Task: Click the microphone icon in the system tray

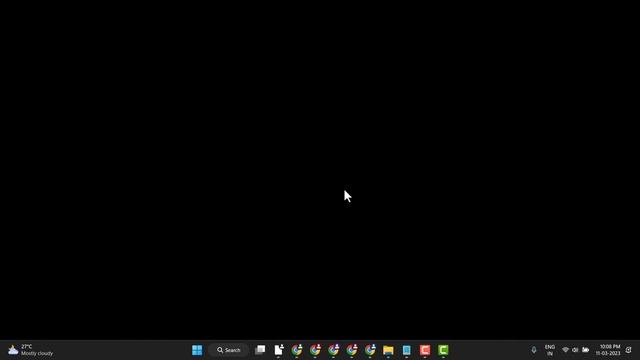Action: 533,350
